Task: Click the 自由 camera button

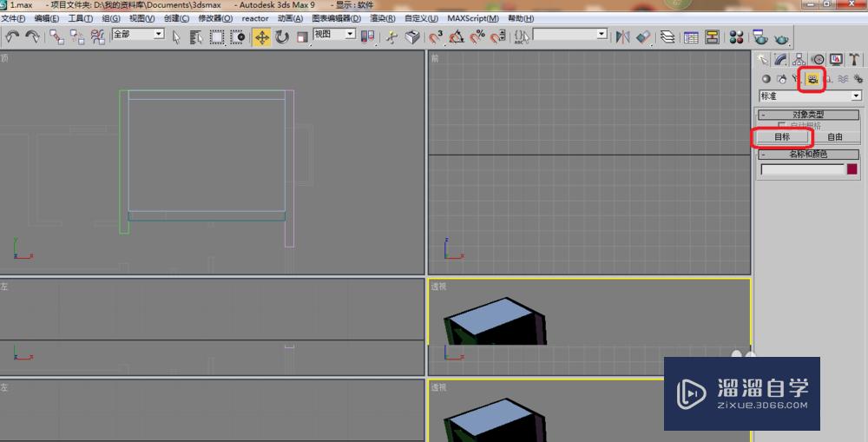Action: click(834, 137)
